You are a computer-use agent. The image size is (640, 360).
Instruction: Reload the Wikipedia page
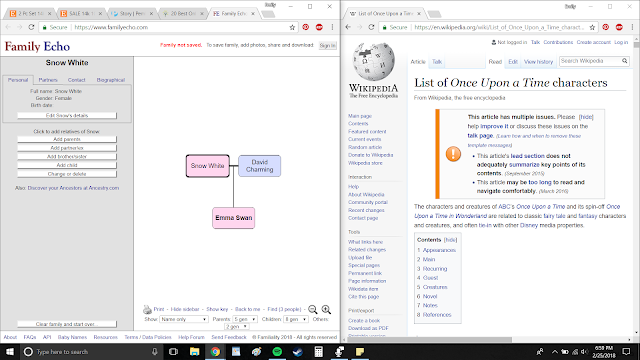click(x=371, y=27)
